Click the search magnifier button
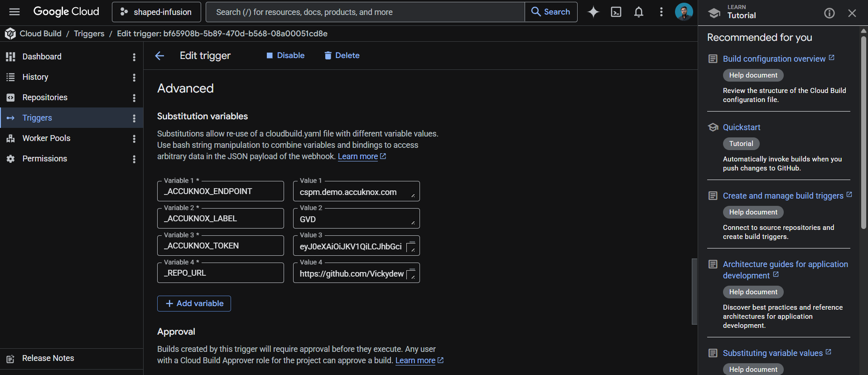Viewport: 868px width, 375px height. tap(551, 12)
